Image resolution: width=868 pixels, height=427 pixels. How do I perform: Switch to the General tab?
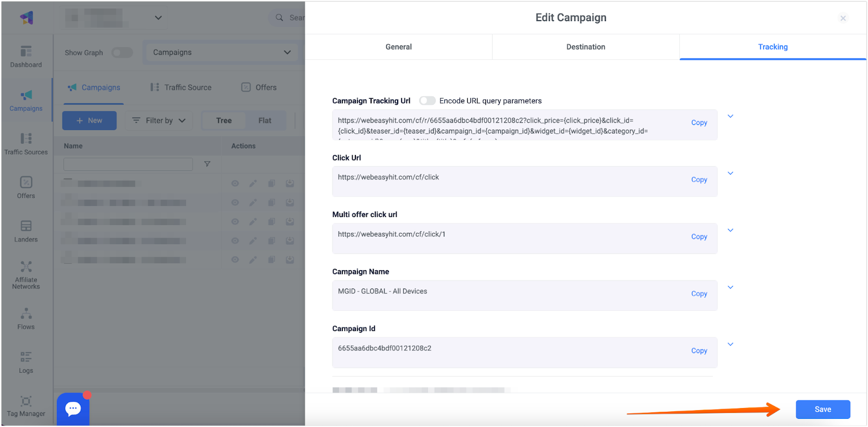(398, 47)
